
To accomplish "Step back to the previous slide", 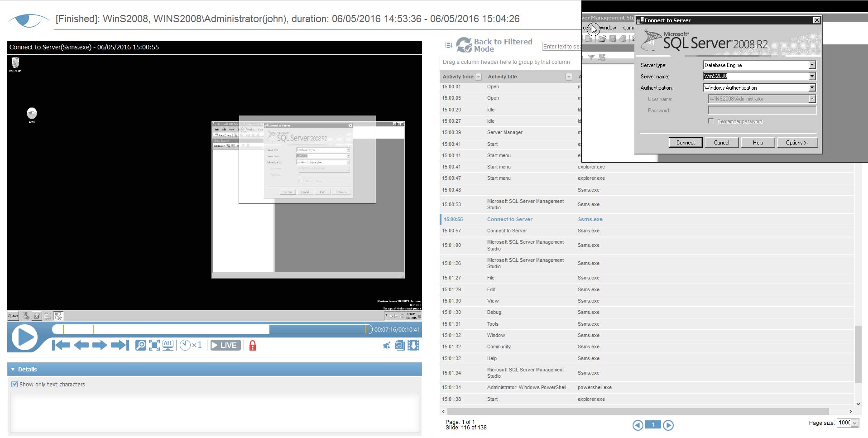I will (x=81, y=345).
